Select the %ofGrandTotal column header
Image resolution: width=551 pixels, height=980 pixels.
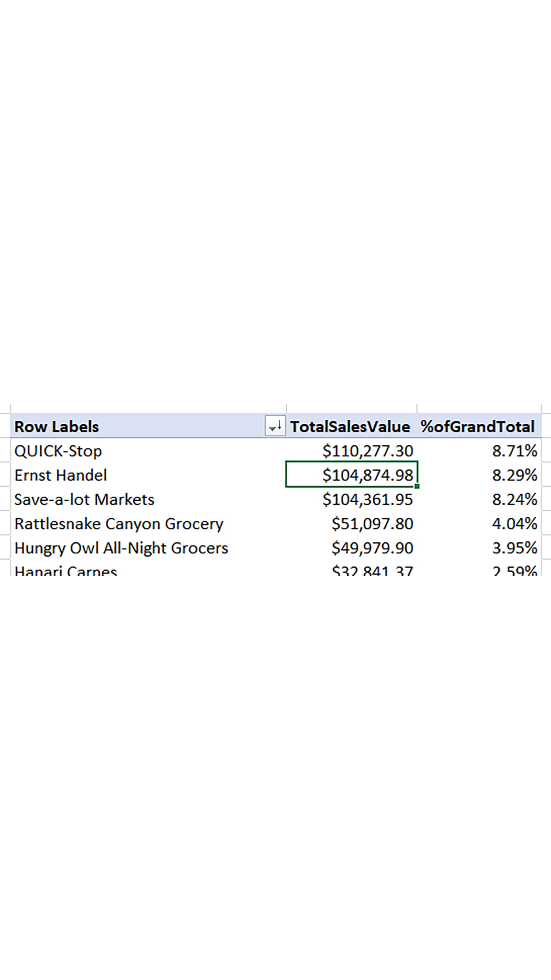[478, 427]
